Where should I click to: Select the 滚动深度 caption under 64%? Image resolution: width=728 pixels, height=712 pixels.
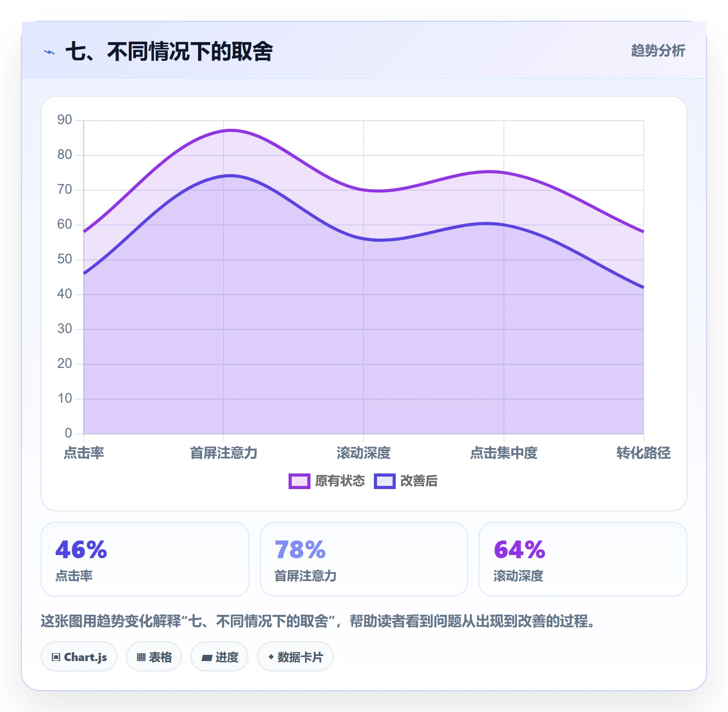point(518,576)
